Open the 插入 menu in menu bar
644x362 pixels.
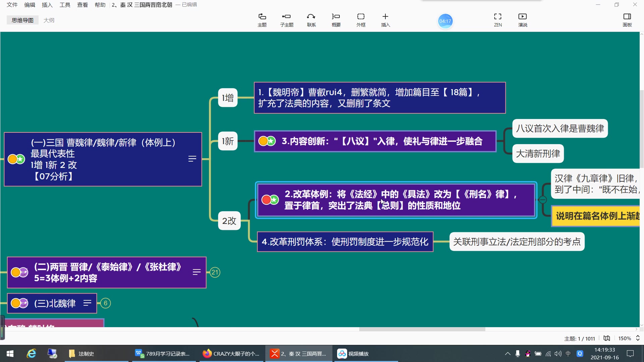click(47, 5)
